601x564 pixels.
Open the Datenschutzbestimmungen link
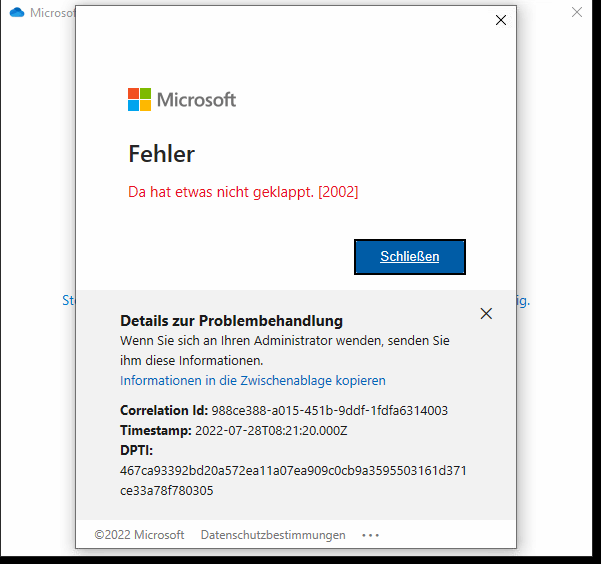coord(273,535)
